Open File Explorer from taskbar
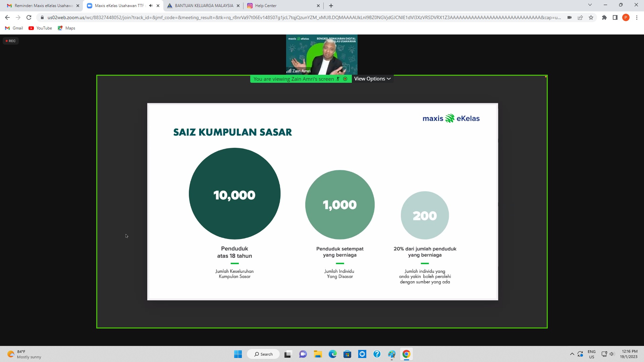This screenshot has height=362, width=644. pyautogui.click(x=318, y=354)
